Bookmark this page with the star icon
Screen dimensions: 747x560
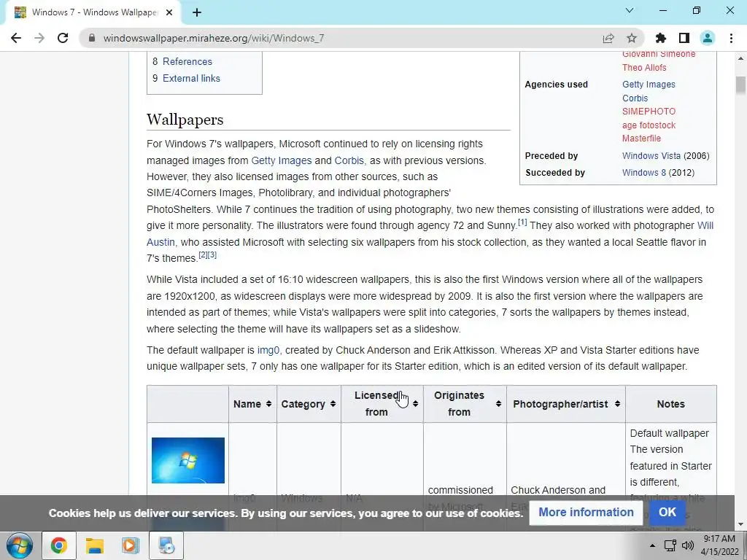point(631,38)
